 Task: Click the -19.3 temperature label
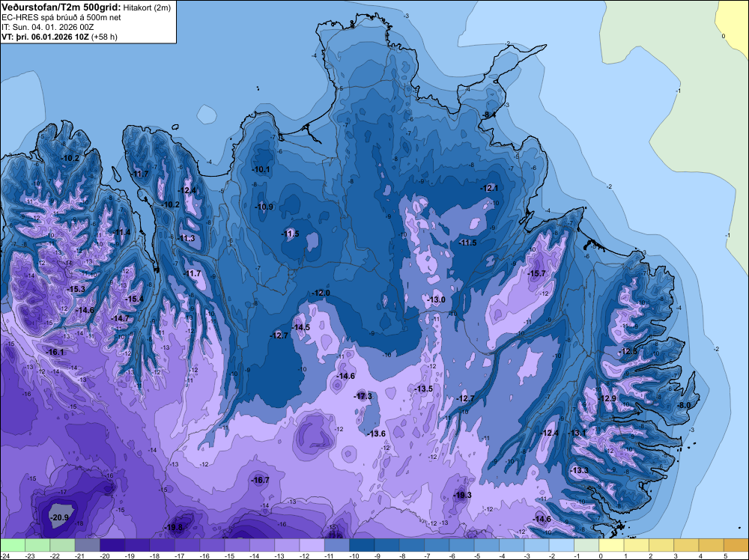462,495
